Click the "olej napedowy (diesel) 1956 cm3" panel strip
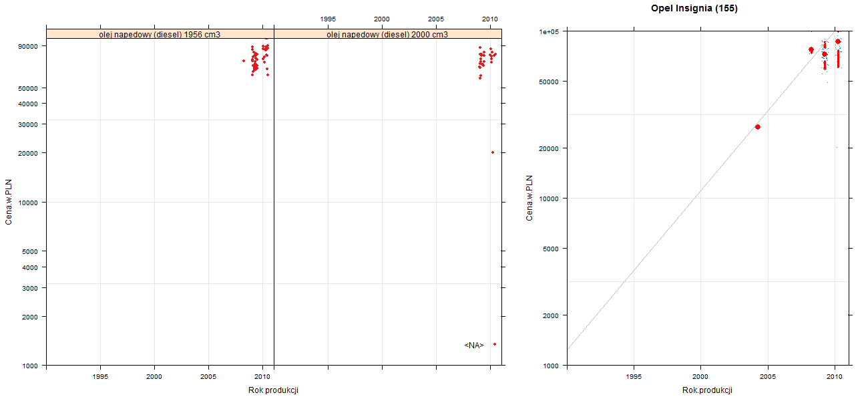 click(160, 34)
